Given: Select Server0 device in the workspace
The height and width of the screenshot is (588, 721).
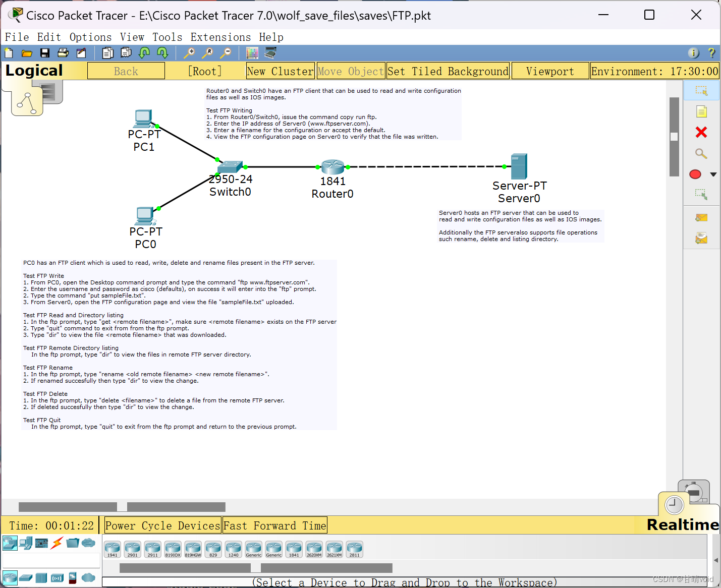Looking at the screenshot, I should (x=519, y=166).
